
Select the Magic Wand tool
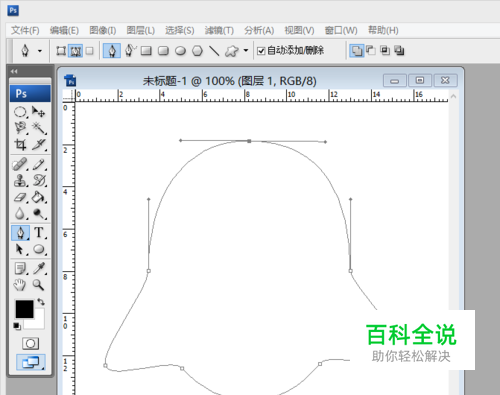click(x=39, y=128)
